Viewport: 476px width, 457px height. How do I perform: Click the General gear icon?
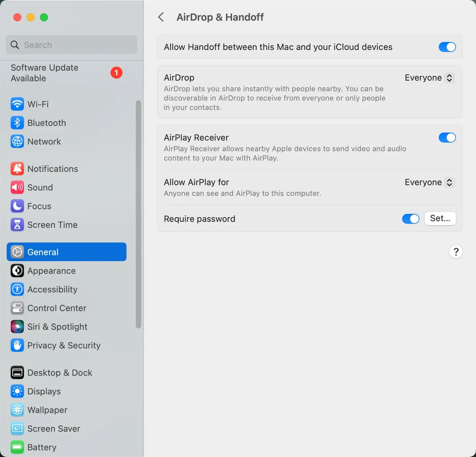tap(17, 252)
